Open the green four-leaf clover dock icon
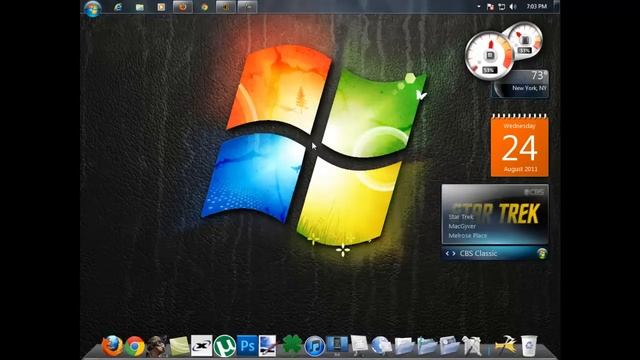This screenshot has height=360, width=640. click(292, 345)
